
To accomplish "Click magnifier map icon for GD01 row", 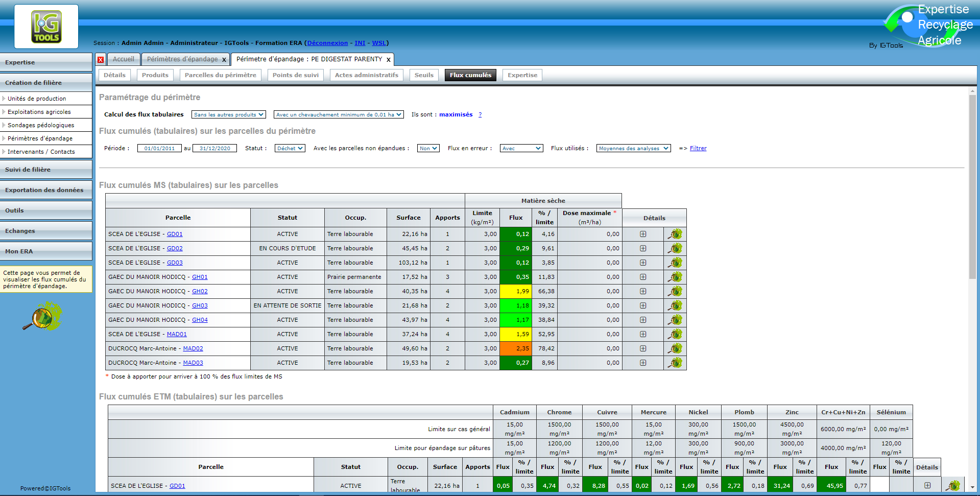I will click(x=675, y=234).
